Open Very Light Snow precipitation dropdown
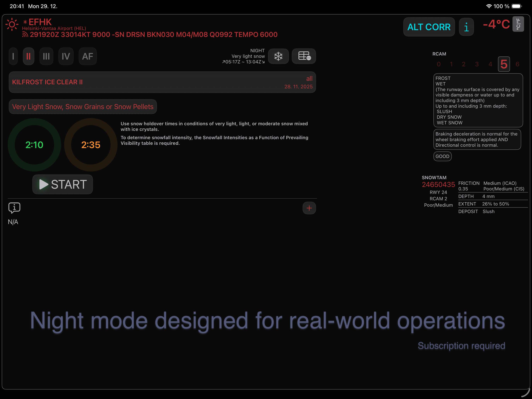This screenshot has height=399, width=532. coord(83,107)
